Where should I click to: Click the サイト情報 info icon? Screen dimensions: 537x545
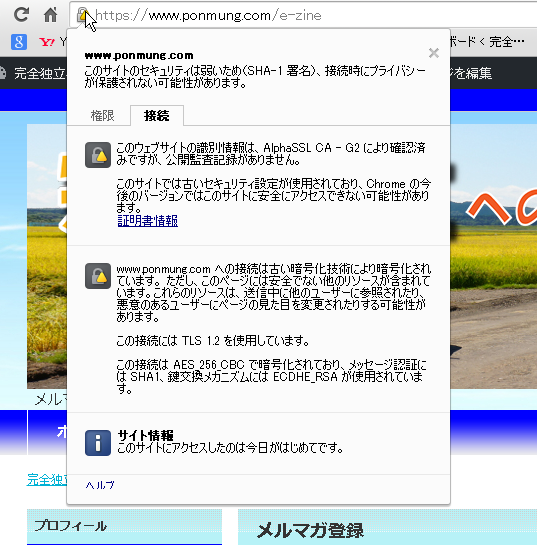98,443
